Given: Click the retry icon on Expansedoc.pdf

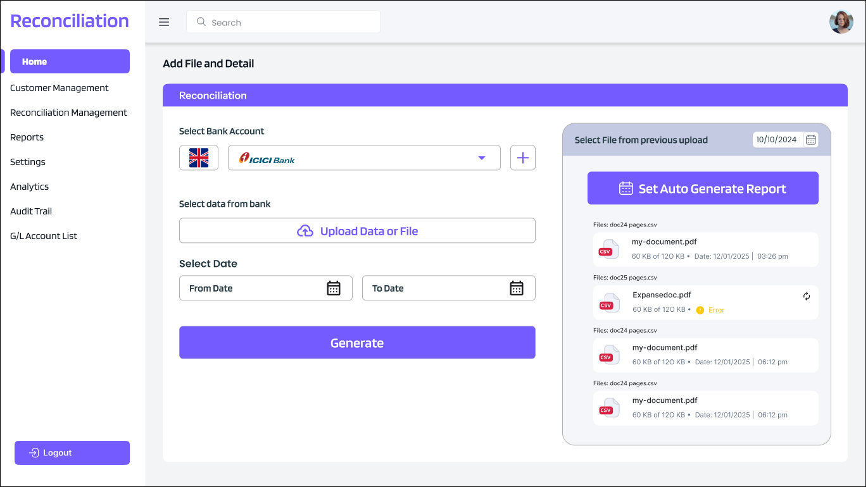Looking at the screenshot, I should pos(807,295).
